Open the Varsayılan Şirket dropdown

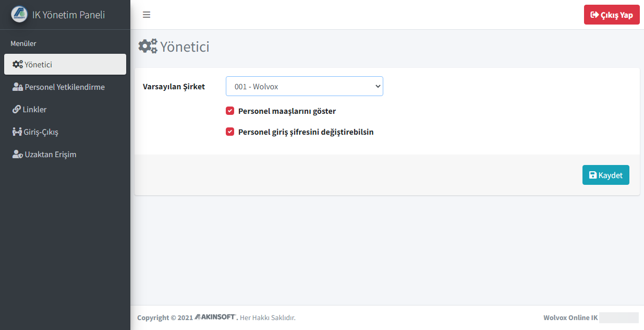[x=305, y=86]
